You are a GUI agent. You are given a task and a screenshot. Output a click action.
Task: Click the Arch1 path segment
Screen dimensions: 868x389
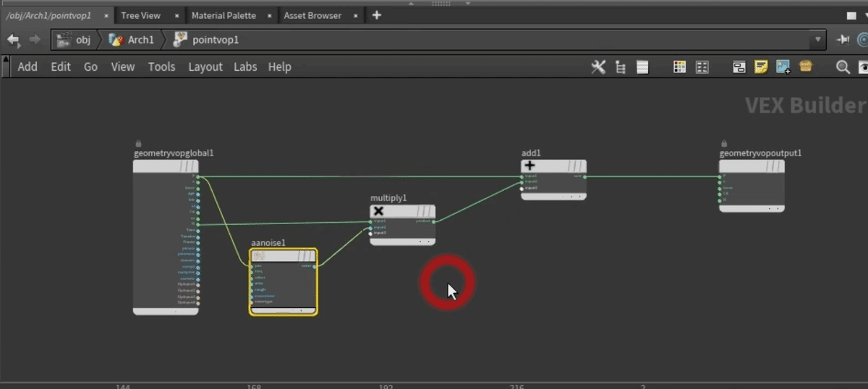132,40
